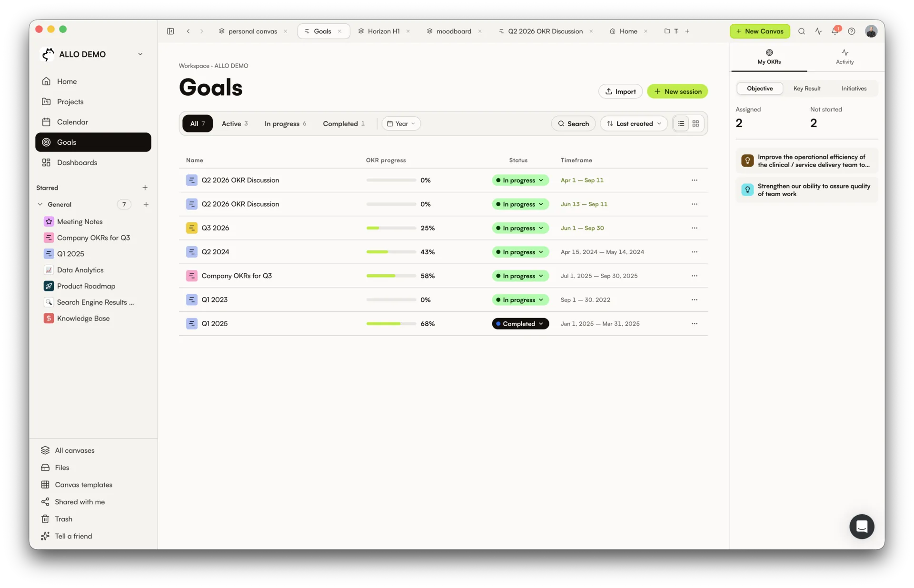Filter goals by Active
Image resolution: width=914 pixels, height=588 pixels.
point(235,124)
